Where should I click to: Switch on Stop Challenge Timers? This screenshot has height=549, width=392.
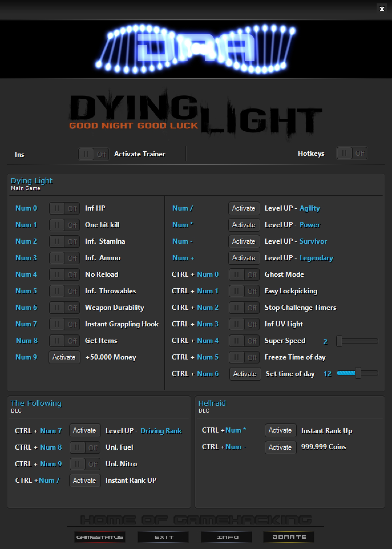244,308
